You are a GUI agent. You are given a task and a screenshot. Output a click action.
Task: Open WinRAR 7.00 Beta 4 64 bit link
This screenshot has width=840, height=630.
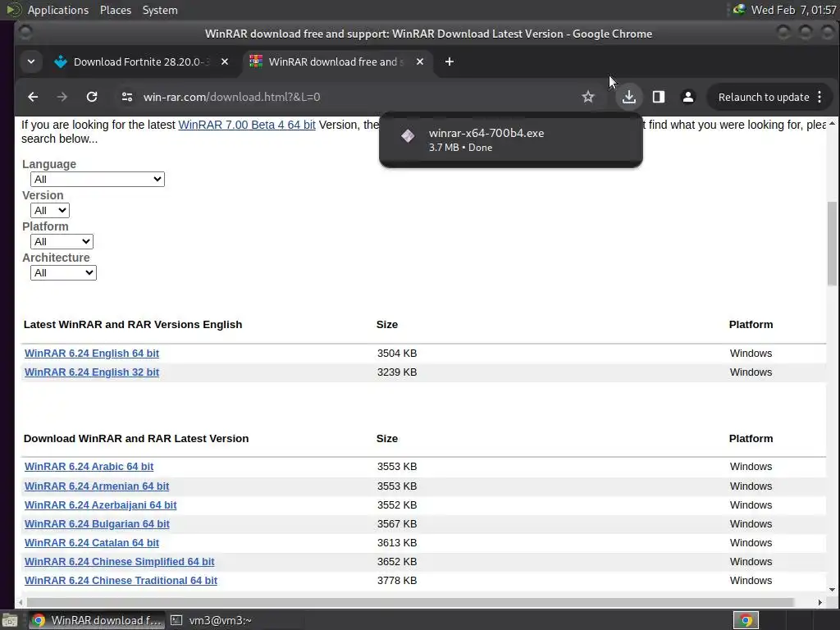[x=247, y=125]
